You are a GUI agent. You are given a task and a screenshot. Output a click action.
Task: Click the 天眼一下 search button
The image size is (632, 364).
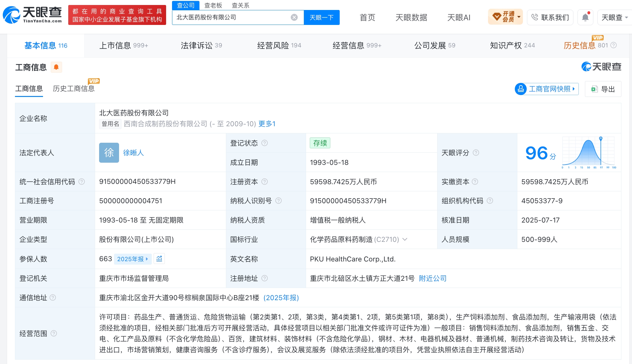click(322, 17)
